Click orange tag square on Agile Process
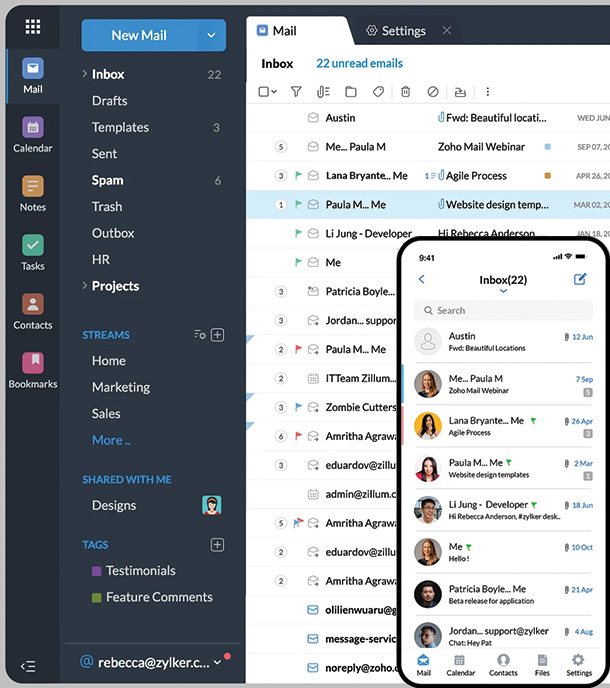 [547, 176]
